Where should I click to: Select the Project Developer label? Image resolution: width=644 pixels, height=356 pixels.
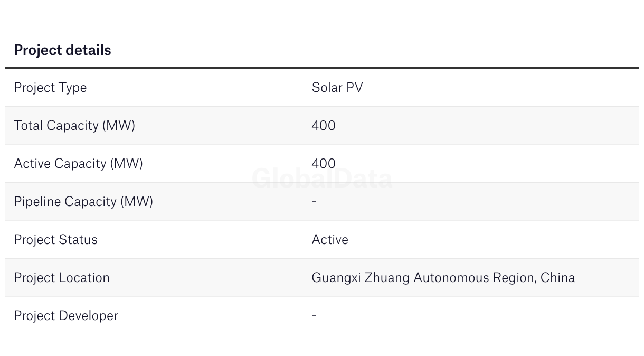66,316
